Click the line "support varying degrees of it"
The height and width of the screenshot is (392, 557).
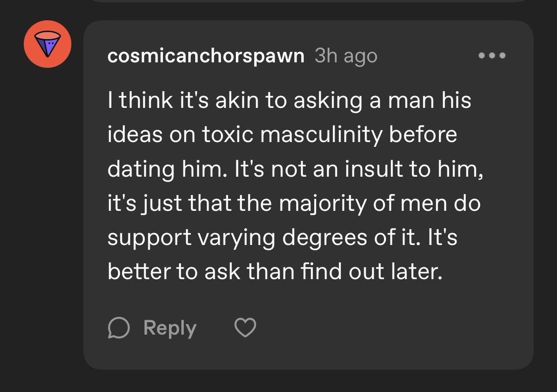282,238
